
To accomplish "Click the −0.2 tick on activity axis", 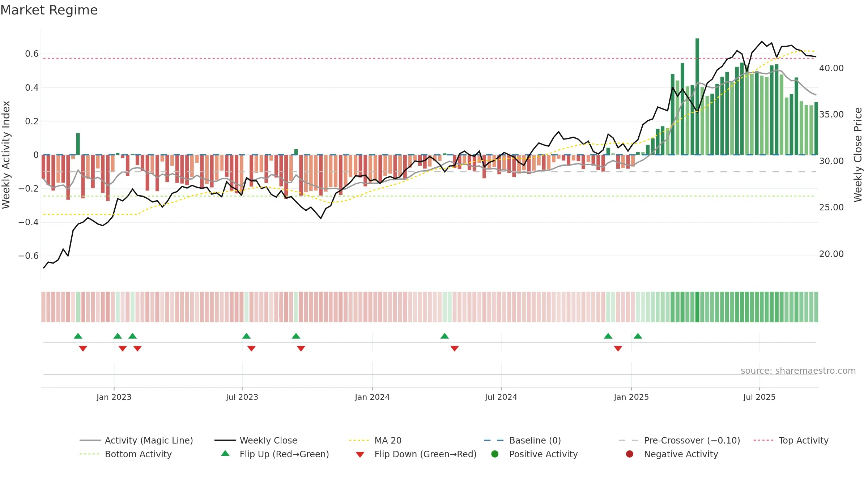I will [x=29, y=188].
